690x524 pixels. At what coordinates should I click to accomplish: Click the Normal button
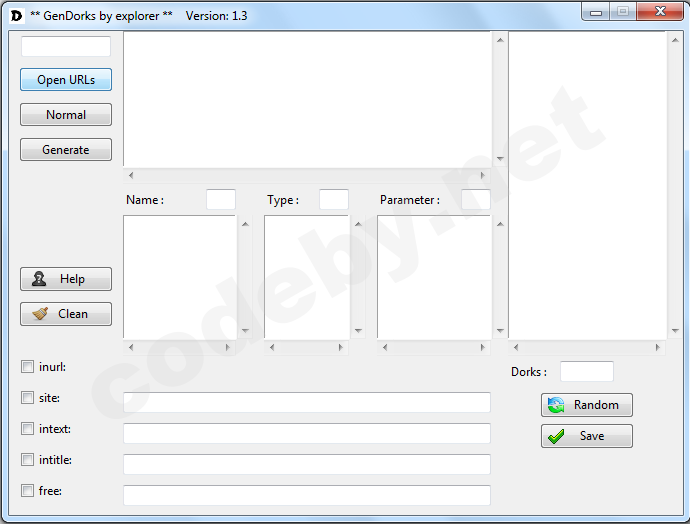tap(66, 115)
